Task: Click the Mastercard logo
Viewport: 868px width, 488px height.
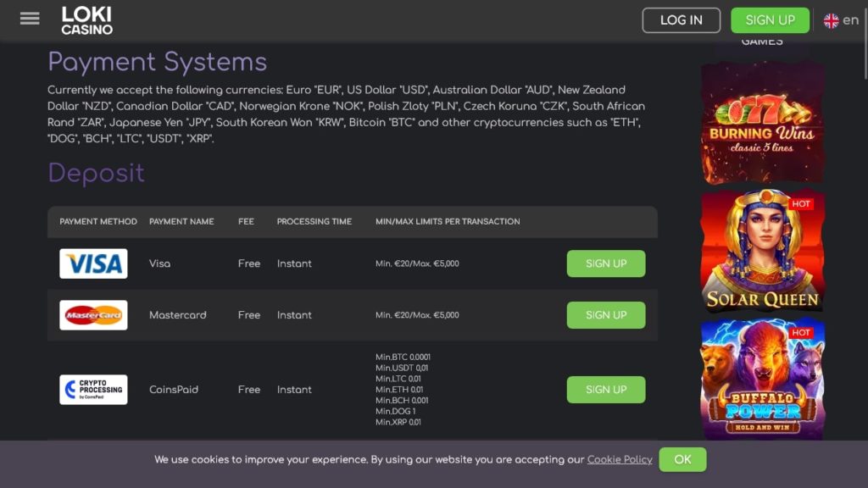Action: click(93, 315)
